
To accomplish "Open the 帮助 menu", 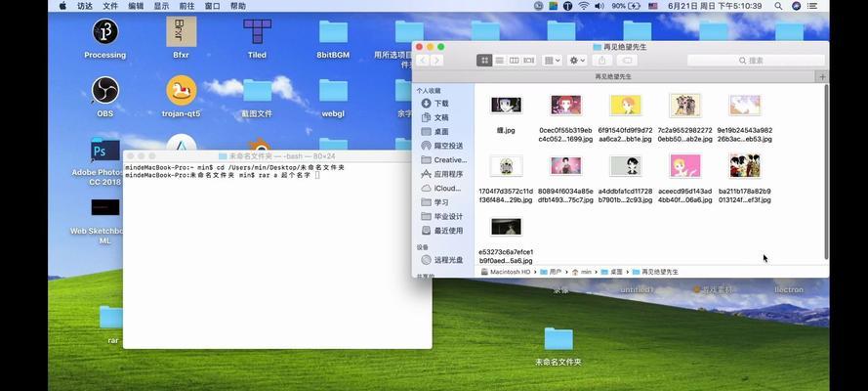I will point(237,6).
